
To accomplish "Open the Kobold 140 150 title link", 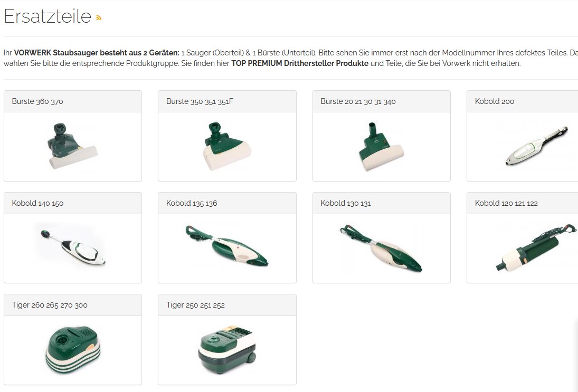I will pyautogui.click(x=37, y=203).
